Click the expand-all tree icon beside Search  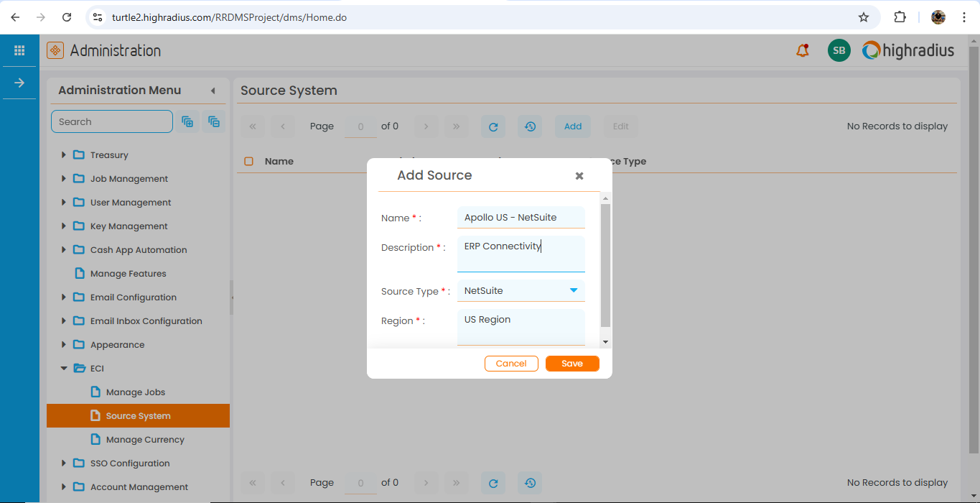pos(187,122)
